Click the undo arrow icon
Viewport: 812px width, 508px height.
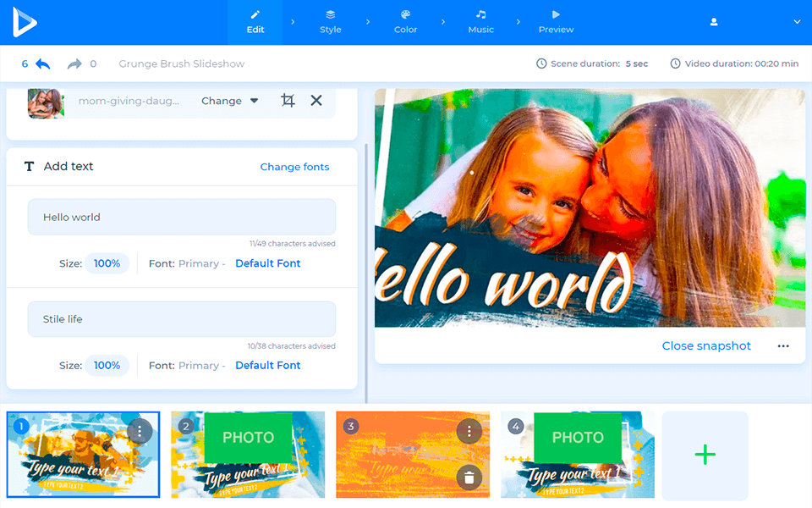click(x=42, y=64)
